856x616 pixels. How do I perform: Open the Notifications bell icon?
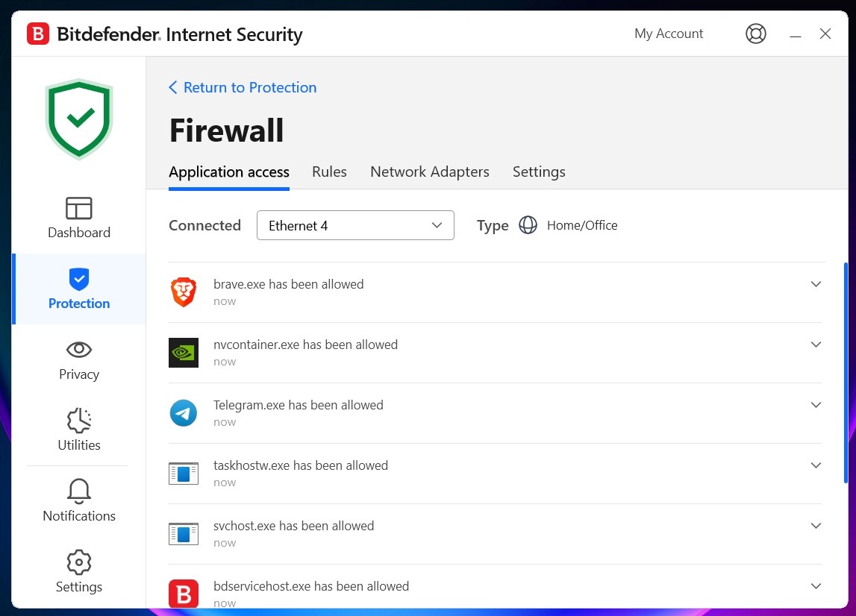point(79,491)
